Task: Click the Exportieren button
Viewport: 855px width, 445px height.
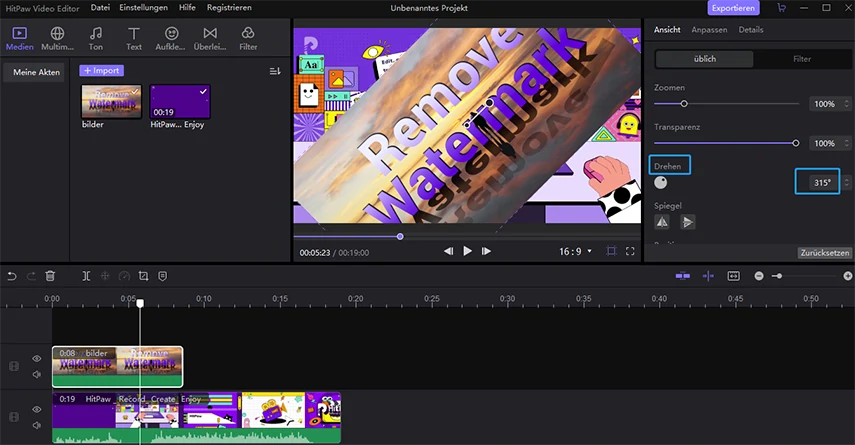Action: pos(733,8)
